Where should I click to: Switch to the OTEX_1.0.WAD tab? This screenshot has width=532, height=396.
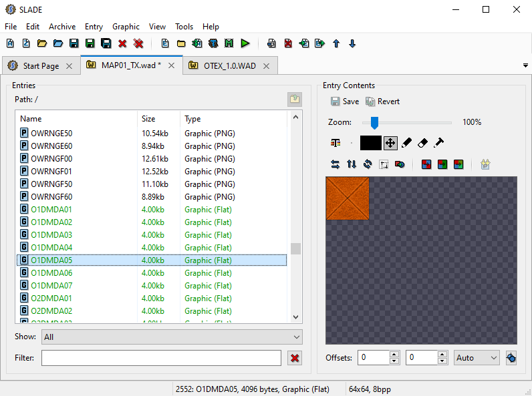[x=229, y=65]
